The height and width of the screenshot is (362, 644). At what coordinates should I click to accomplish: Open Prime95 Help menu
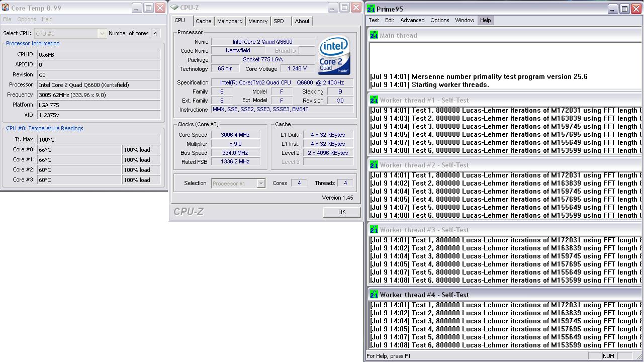point(485,20)
